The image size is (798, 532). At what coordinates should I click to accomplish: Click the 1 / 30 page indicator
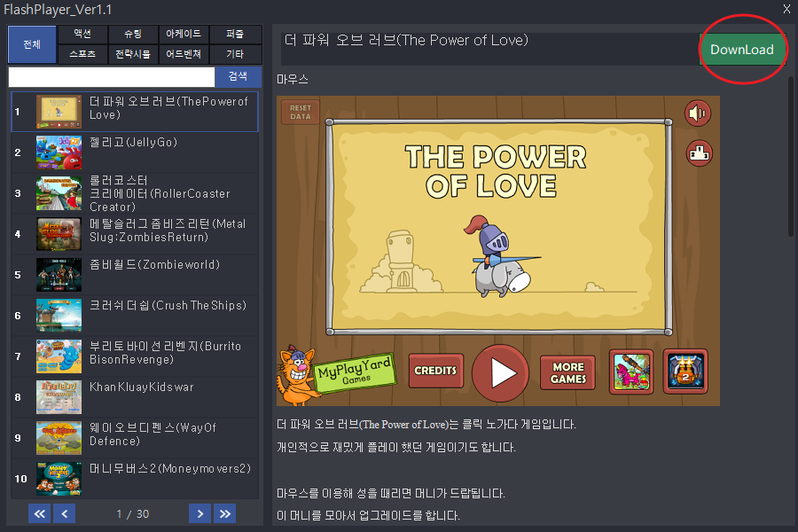tap(132, 513)
